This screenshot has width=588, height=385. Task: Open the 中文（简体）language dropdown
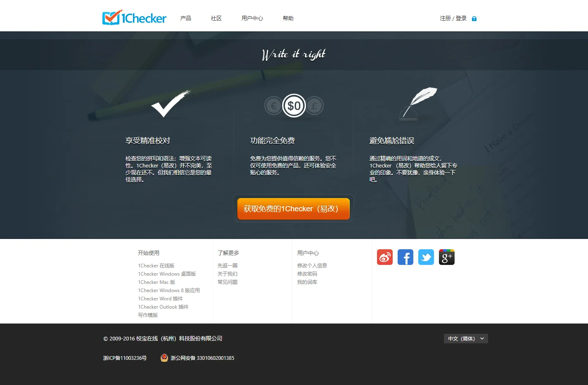pos(466,338)
